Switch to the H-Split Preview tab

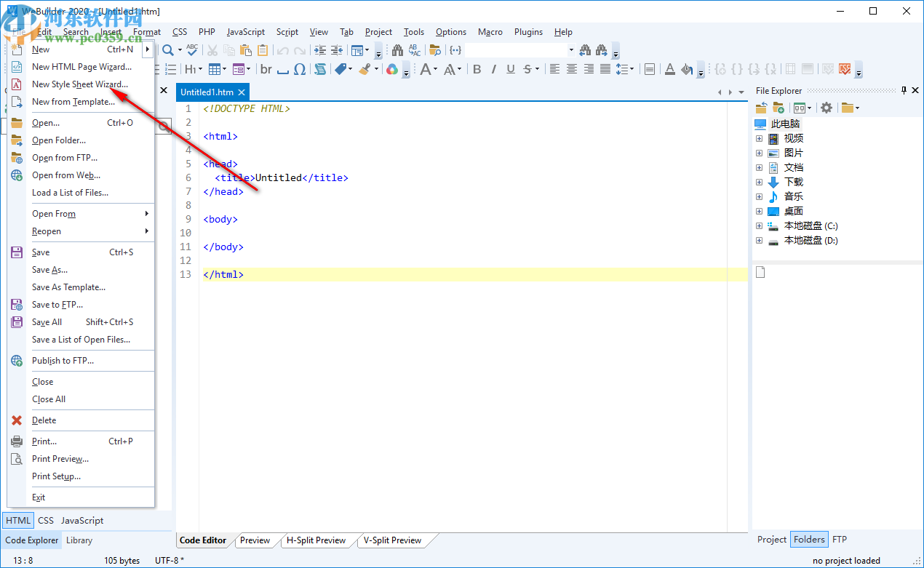(x=316, y=540)
